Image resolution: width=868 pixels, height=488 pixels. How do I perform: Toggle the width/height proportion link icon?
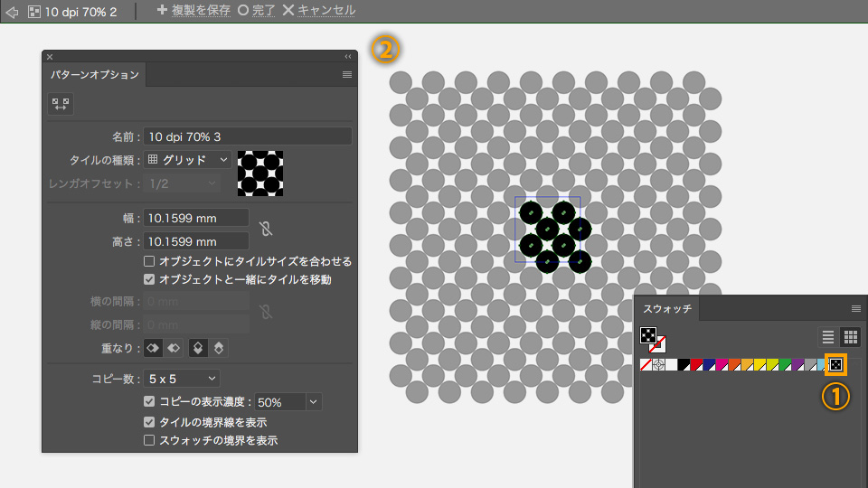266,229
